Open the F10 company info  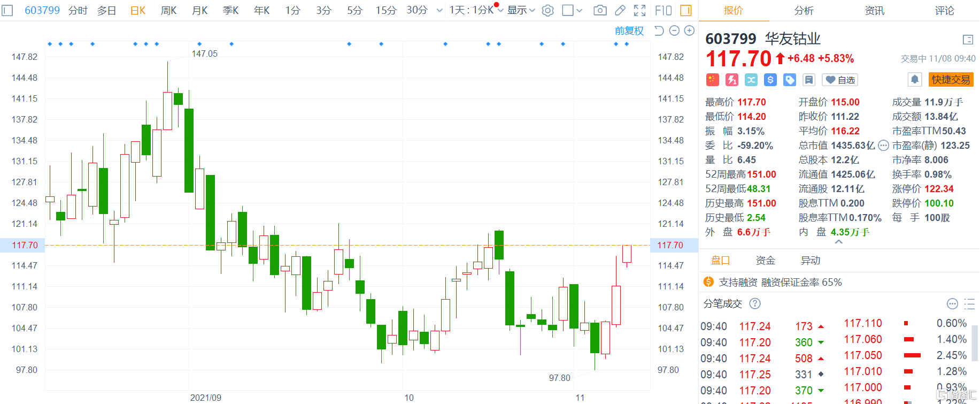[x=663, y=10]
